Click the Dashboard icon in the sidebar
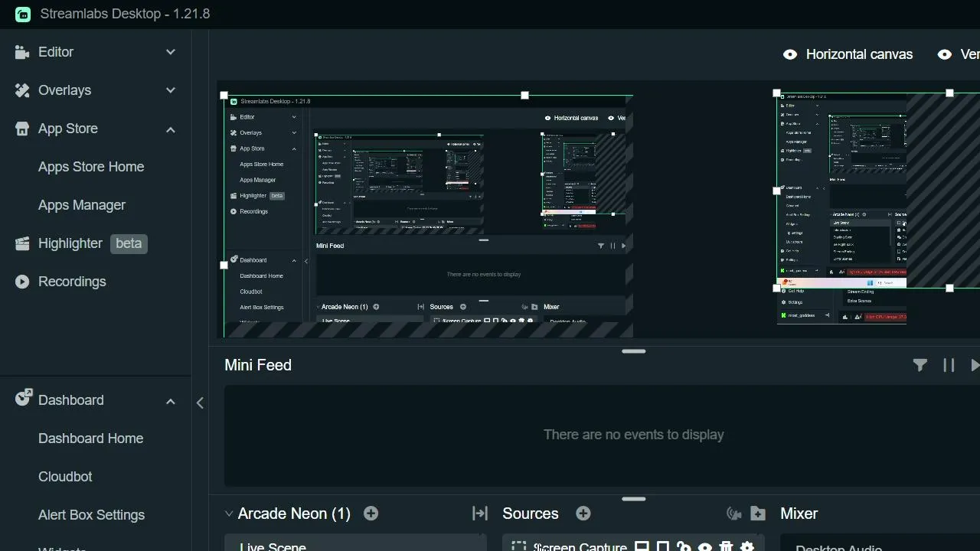This screenshot has height=551, width=980. [x=23, y=397]
